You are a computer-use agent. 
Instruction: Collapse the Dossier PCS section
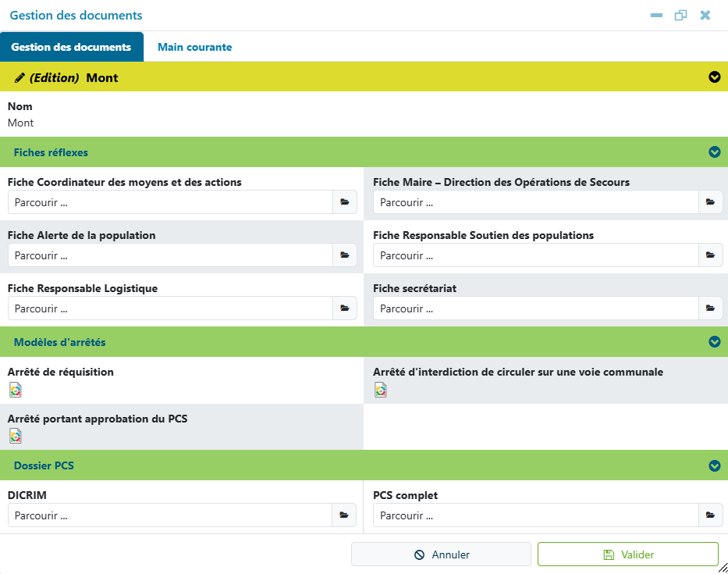tap(715, 465)
